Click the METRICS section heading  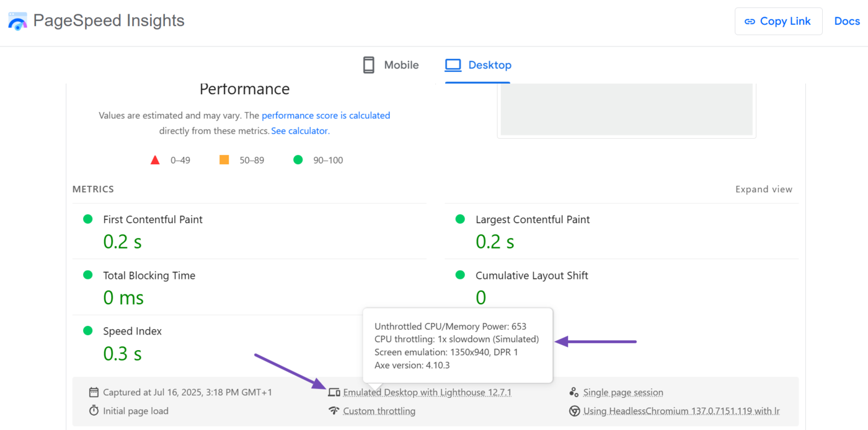(94, 189)
